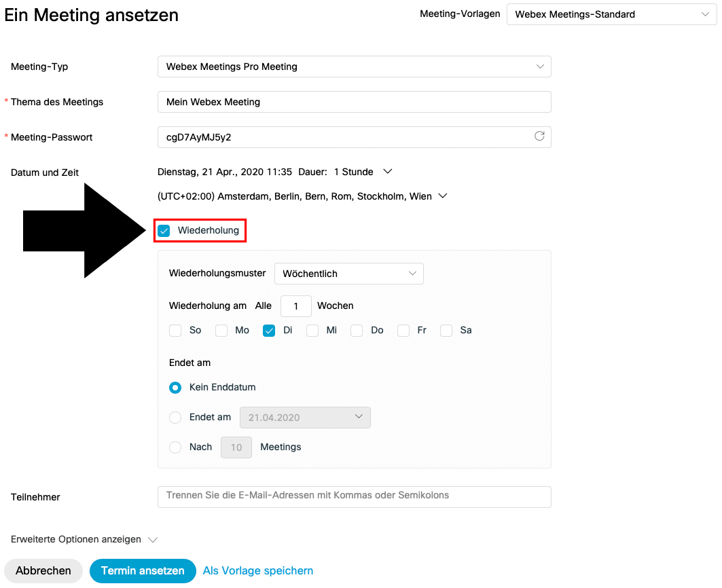Click the Thema des Meetings field
722x588 pixels.
click(354, 102)
